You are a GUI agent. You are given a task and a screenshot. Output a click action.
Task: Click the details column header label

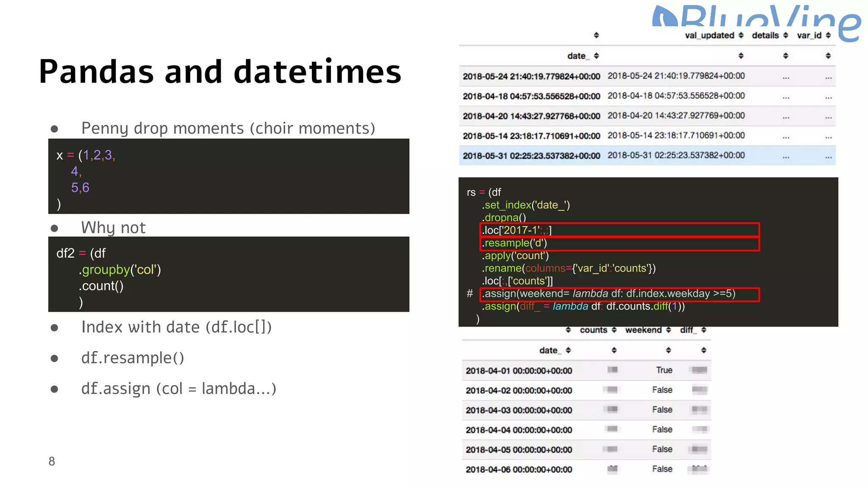point(765,36)
